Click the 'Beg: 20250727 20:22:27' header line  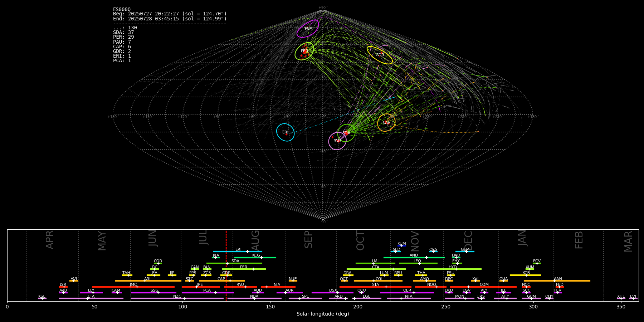coord(170,14)
